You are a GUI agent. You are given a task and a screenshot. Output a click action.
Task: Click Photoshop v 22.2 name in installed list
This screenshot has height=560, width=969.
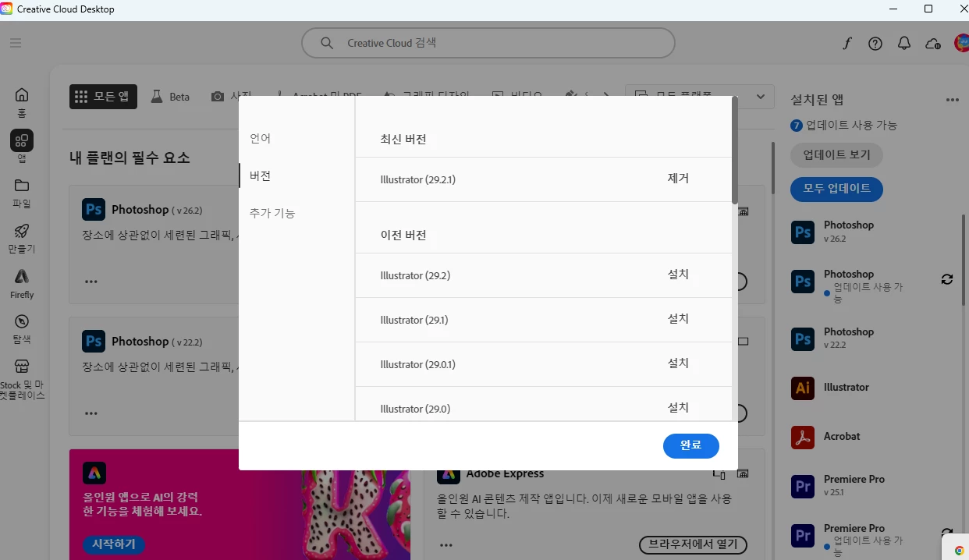click(x=849, y=331)
